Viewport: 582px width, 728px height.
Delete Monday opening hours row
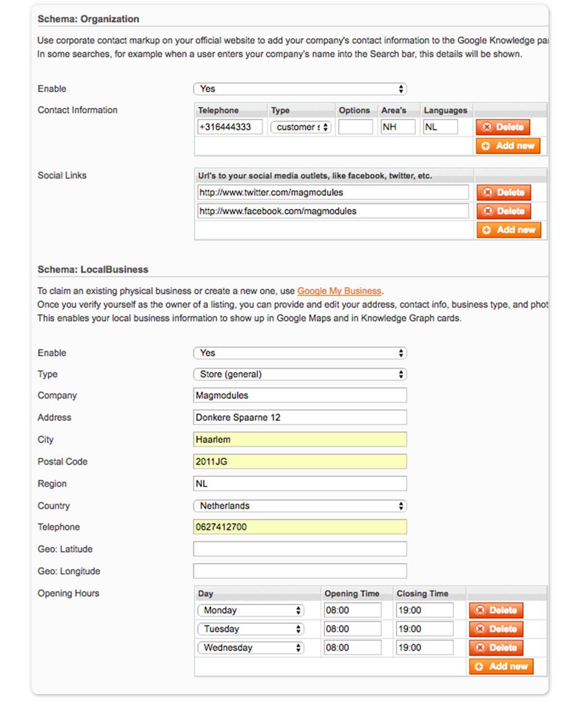[x=496, y=611]
